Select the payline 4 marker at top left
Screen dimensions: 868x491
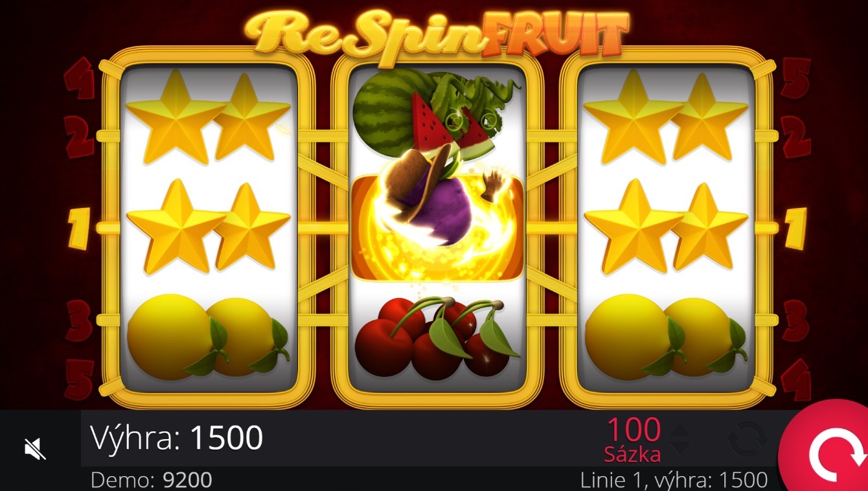tap(80, 79)
